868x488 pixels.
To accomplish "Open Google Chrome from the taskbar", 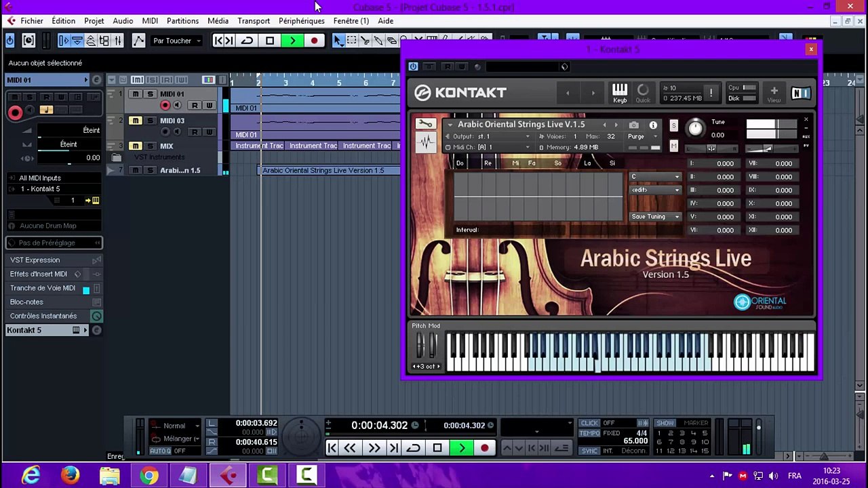I will pos(149,475).
